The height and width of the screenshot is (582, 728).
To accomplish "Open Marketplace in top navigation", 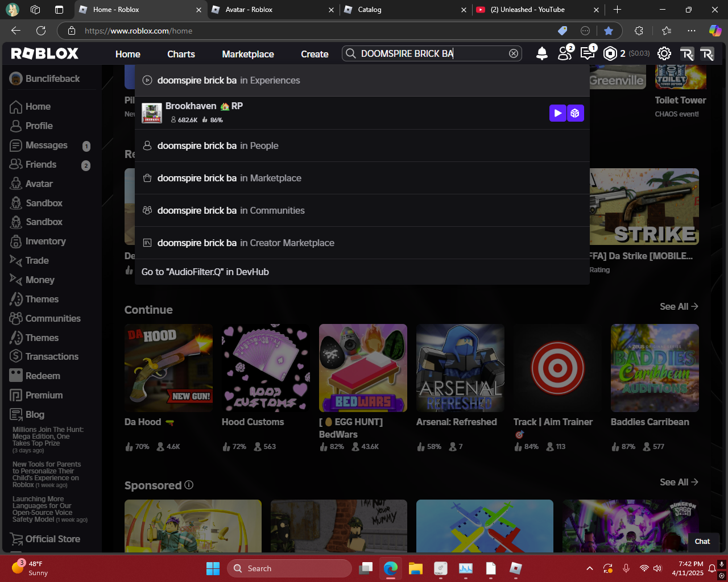I will click(248, 54).
